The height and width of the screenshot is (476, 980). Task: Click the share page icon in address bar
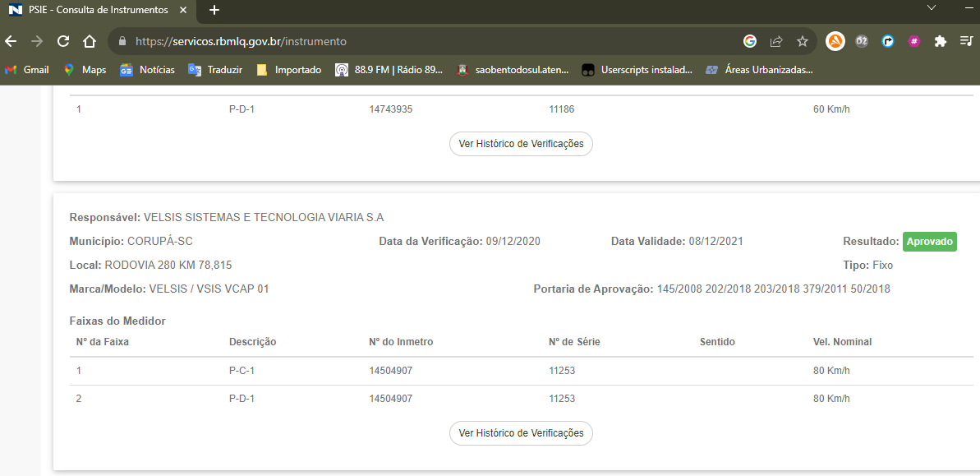[776, 41]
